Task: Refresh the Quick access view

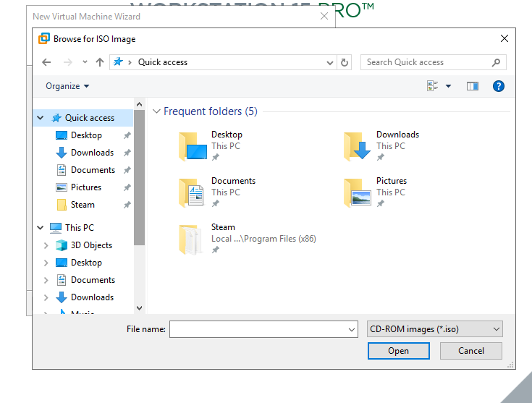Action: coord(345,62)
